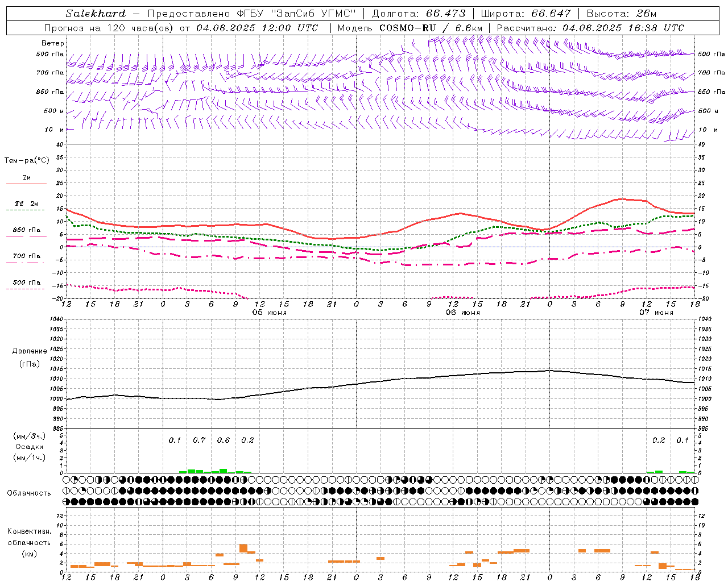Click the '(мм/1ч.)' unit label

coord(30,458)
